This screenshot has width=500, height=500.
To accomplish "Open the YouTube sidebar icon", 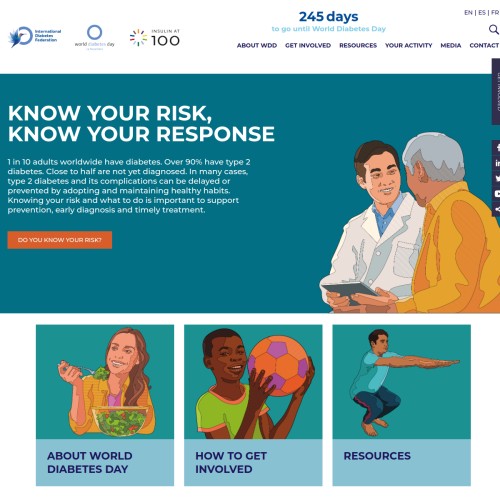I will pos(497,194).
